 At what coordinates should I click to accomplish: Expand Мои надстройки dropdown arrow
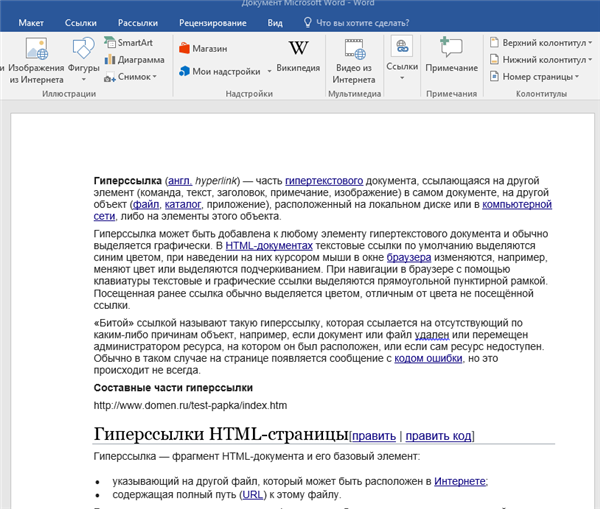coord(269,71)
